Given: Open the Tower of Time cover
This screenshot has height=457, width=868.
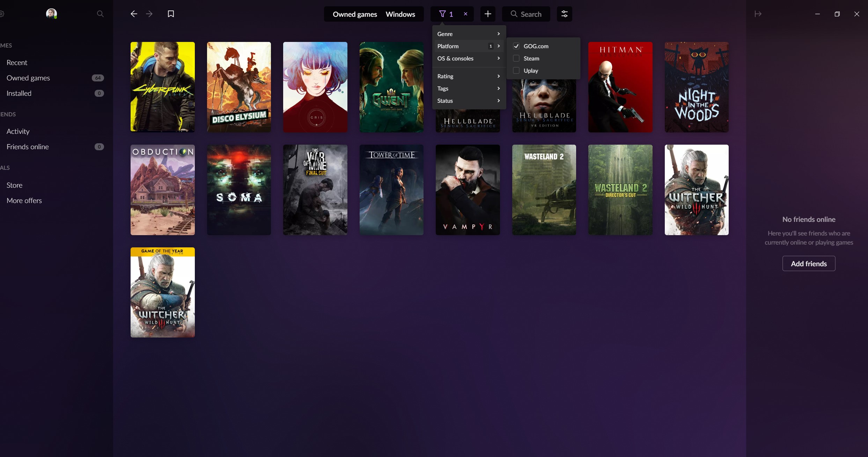Looking at the screenshot, I should [391, 190].
